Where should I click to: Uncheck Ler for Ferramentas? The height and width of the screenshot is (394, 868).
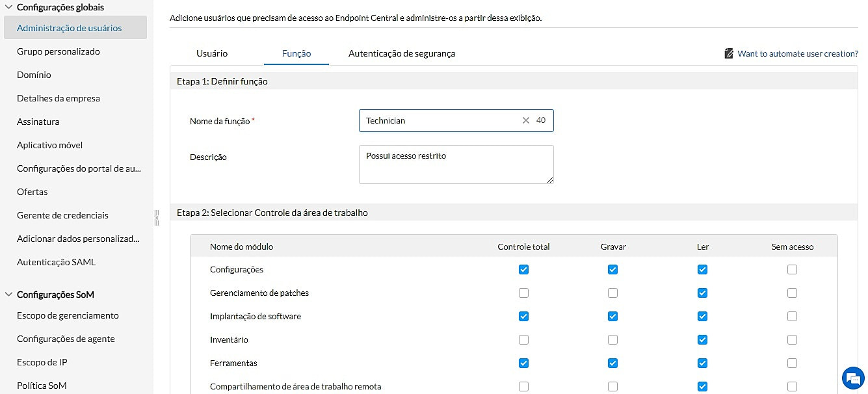[702, 363]
